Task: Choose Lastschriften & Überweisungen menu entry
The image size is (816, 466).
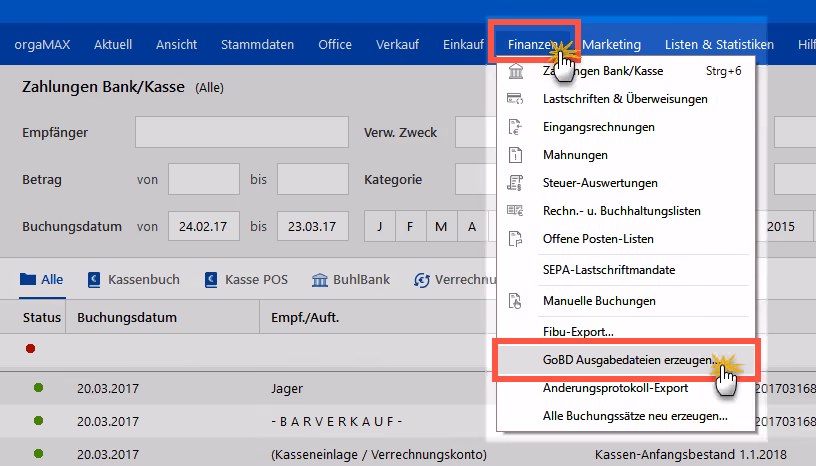Action: coord(626,99)
